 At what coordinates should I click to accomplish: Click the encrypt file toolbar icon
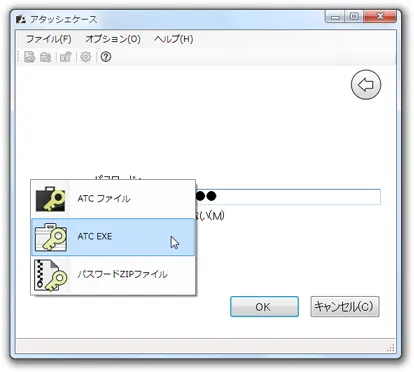click(30, 57)
